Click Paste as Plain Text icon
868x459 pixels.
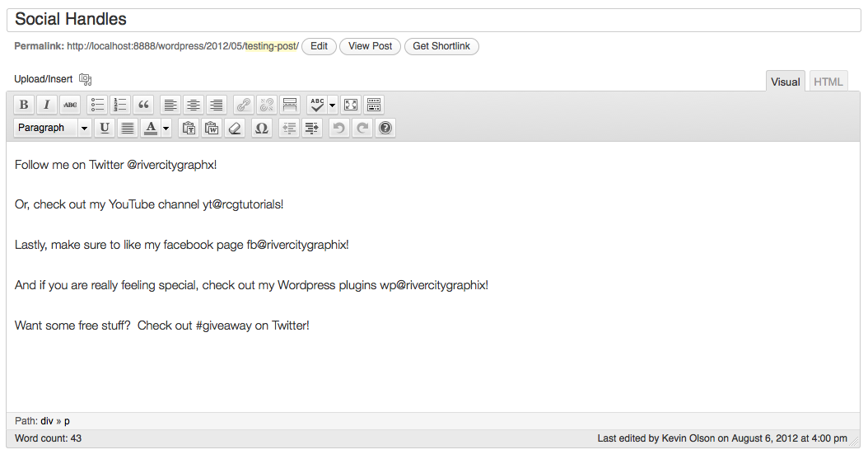point(189,128)
